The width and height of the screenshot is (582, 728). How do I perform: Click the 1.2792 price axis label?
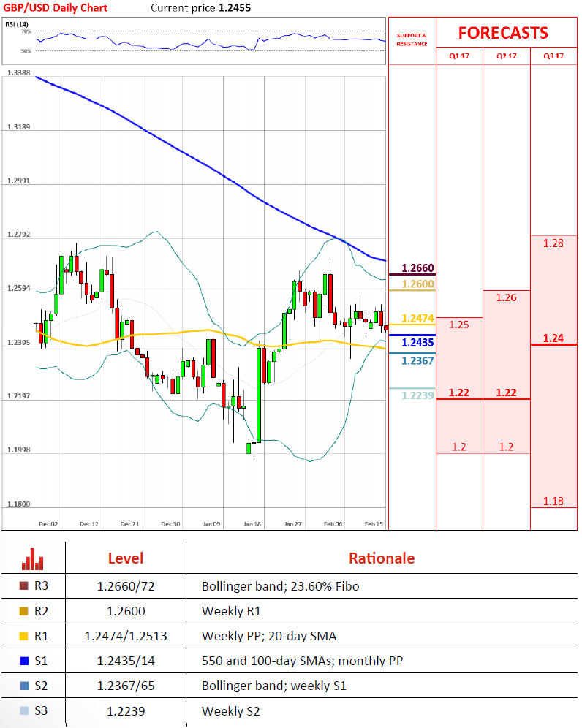(18, 235)
